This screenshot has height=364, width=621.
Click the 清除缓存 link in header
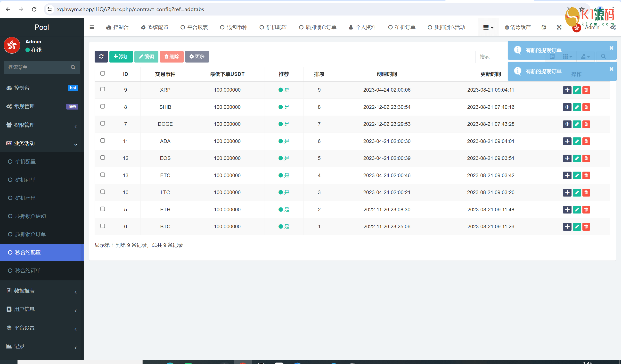pos(517,27)
